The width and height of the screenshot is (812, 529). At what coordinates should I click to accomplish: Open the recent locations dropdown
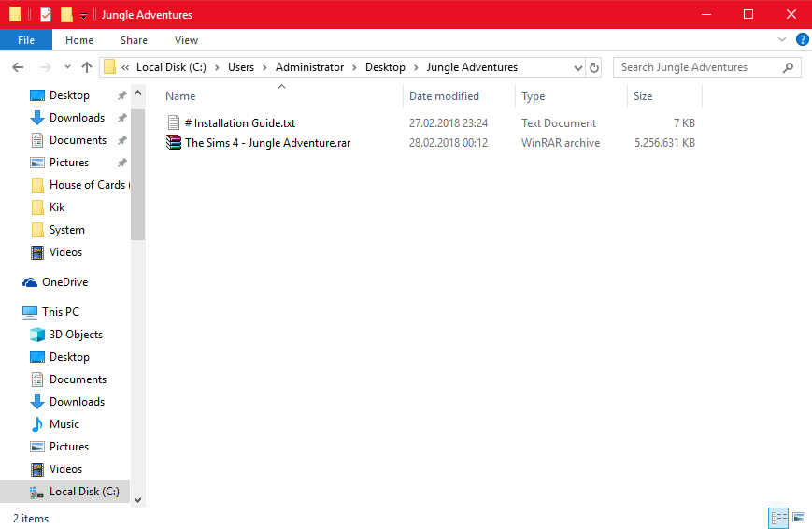pos(67,67)
